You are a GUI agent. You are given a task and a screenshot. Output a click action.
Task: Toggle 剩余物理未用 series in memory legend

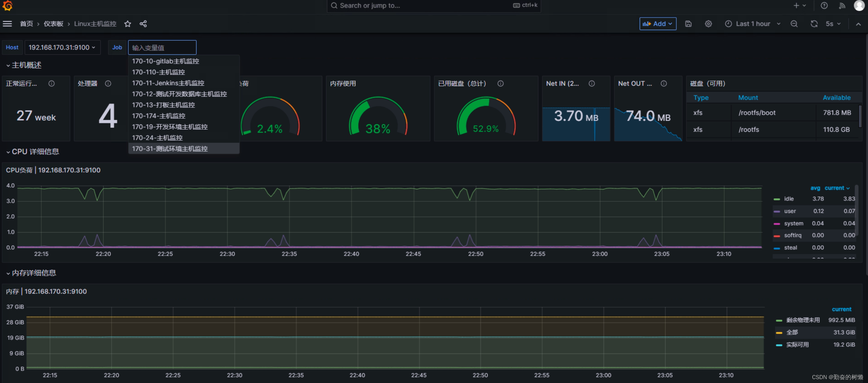[x=802, y=320]
